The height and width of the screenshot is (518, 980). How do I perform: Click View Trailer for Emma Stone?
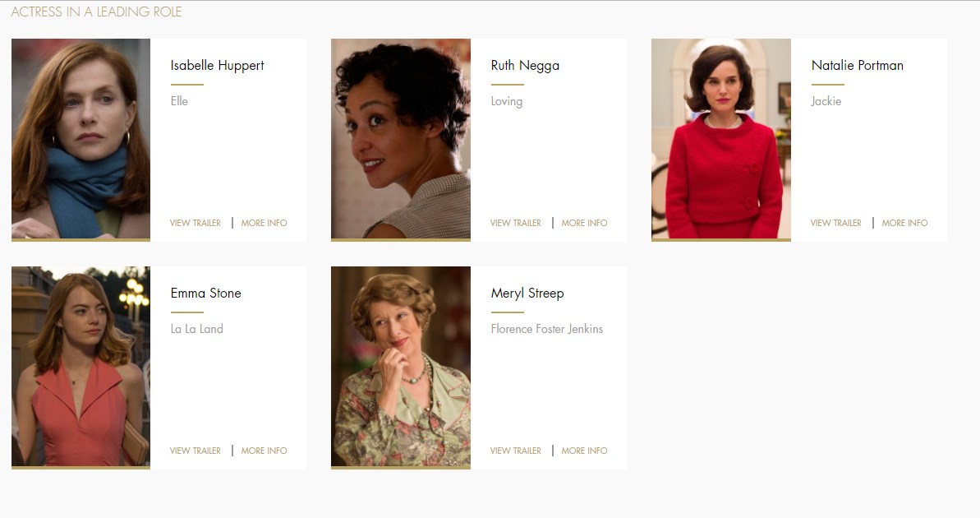tap(195, 451)
